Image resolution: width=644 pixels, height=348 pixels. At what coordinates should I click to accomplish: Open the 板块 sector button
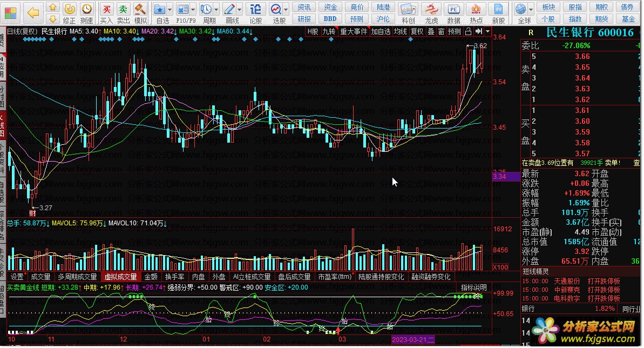point(548,7)
